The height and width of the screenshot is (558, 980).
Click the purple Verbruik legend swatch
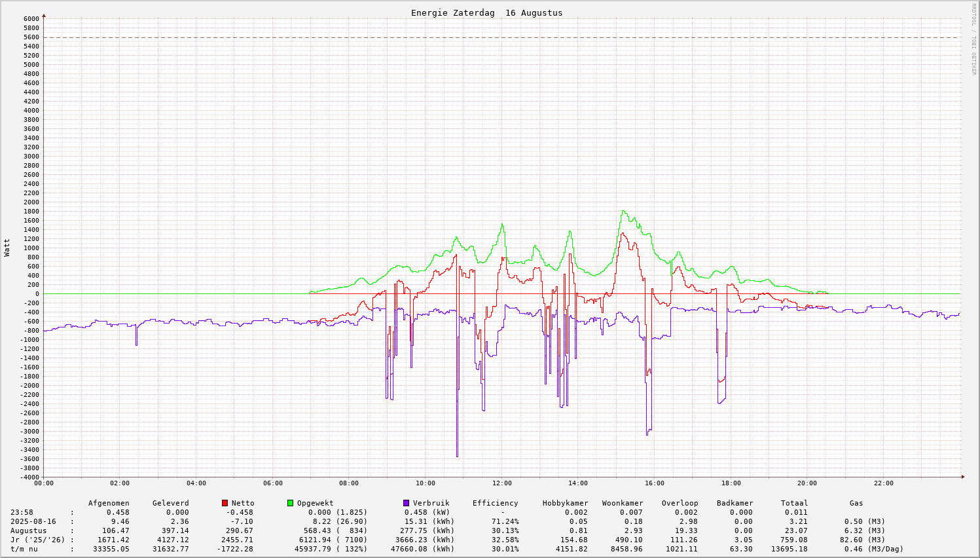tap(406, 503)
